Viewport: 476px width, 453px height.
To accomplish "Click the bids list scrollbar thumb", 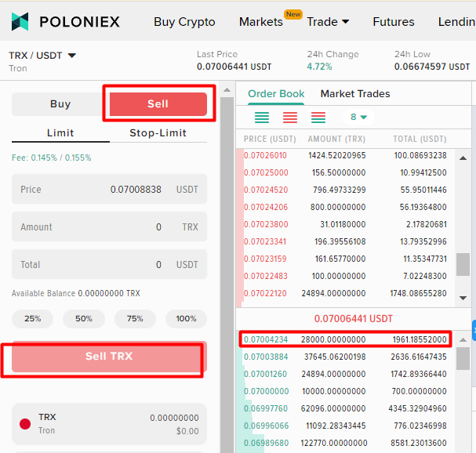I will click(463, 359).
